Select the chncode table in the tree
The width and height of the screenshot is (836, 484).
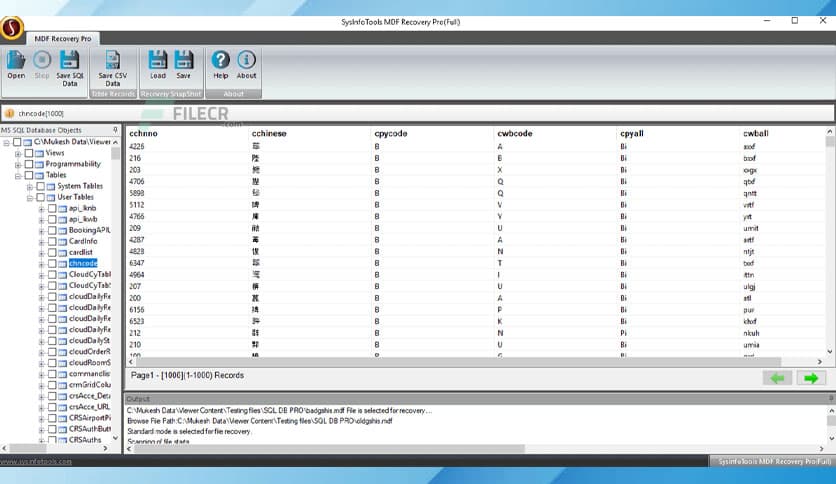coord(83,263)
